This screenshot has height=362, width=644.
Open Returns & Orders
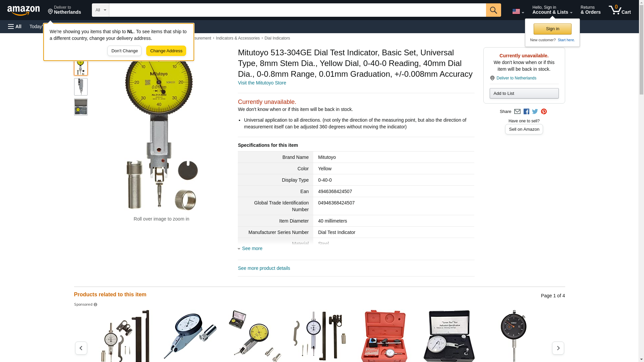tap(590, 10)
